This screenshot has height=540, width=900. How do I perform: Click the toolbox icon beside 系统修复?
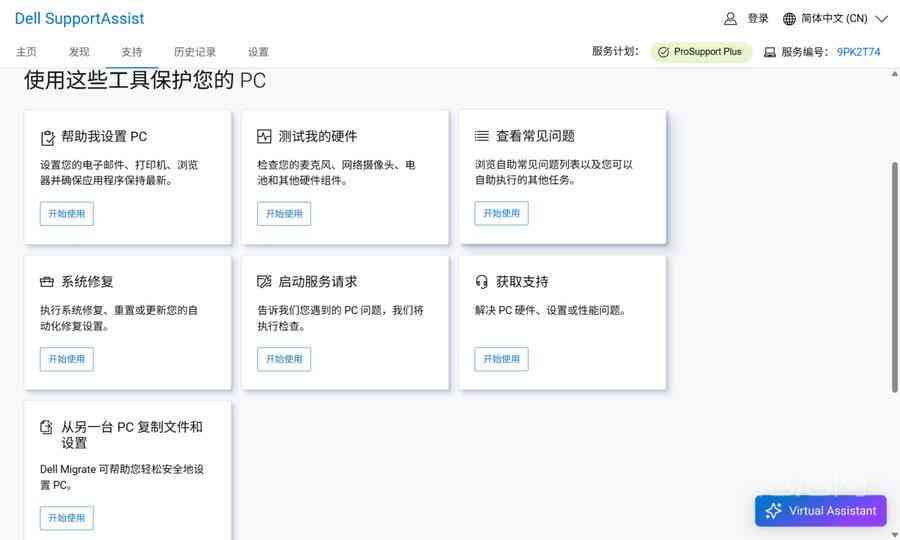pos(47,282)
